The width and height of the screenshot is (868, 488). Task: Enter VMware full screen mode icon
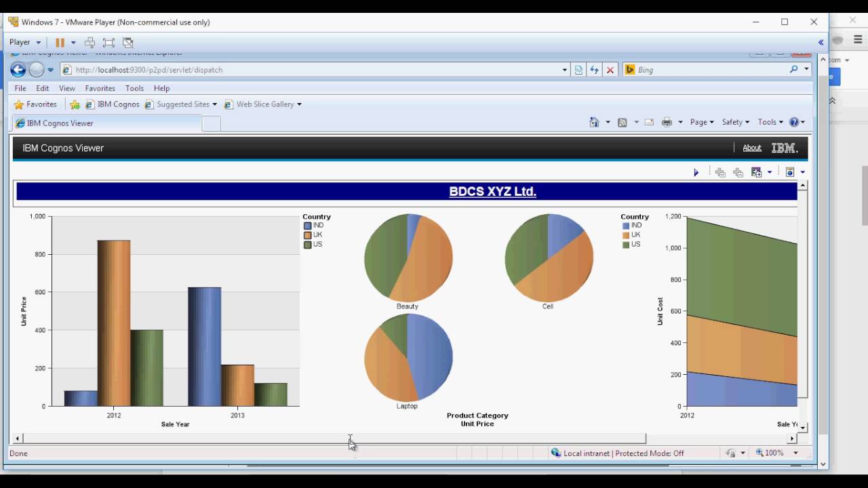point(108,42)
